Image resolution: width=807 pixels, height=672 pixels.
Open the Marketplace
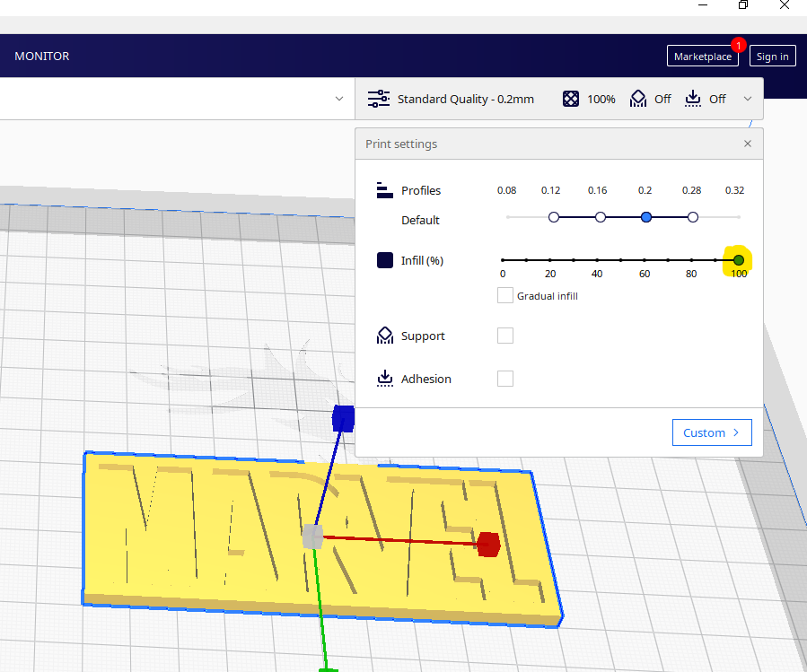703,57
